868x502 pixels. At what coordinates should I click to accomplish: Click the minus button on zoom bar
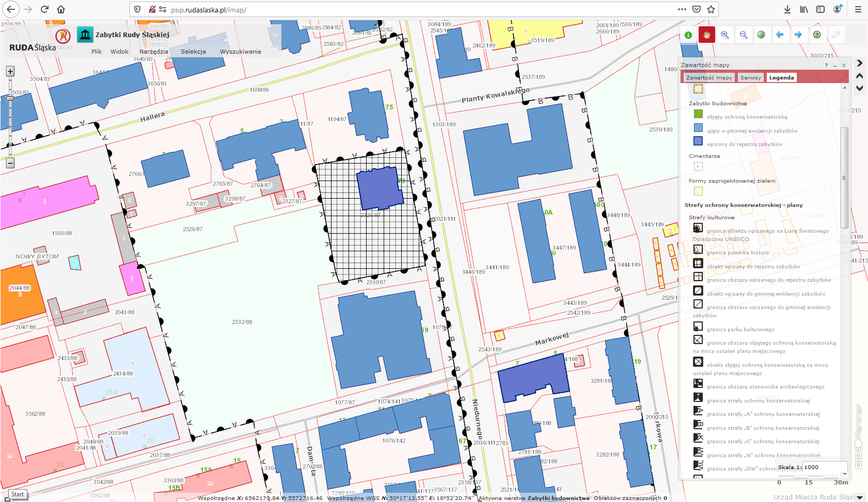coord(10,163)
